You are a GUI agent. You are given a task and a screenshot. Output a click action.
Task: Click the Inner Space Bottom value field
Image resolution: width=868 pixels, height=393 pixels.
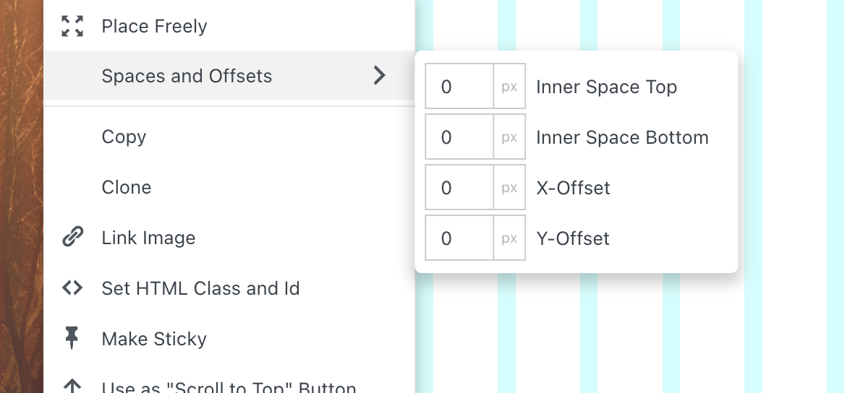click(459, 137)
